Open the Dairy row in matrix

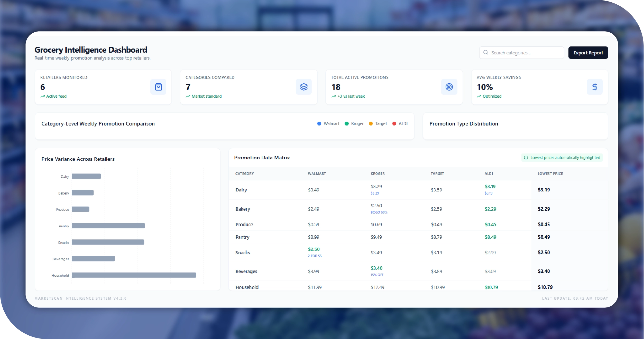tap(241, 190)
